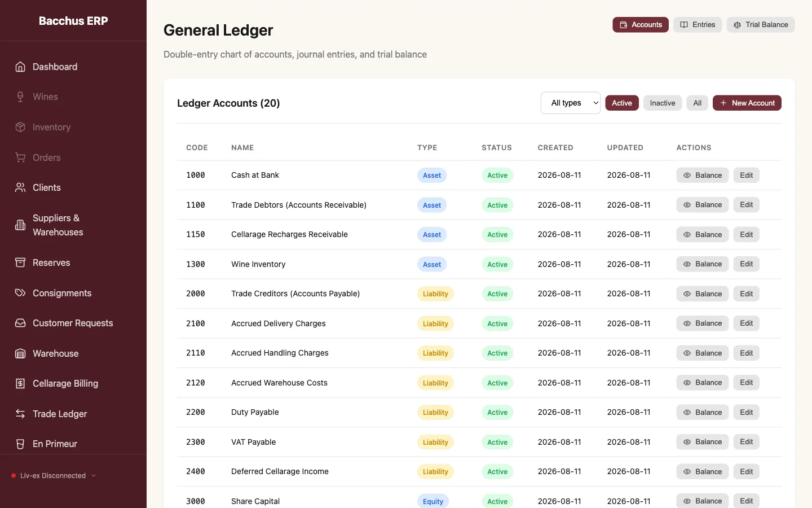Click the Suppliers & Warehouses building icon
Screen dimensions: 812x508
(x=20, y=225)
